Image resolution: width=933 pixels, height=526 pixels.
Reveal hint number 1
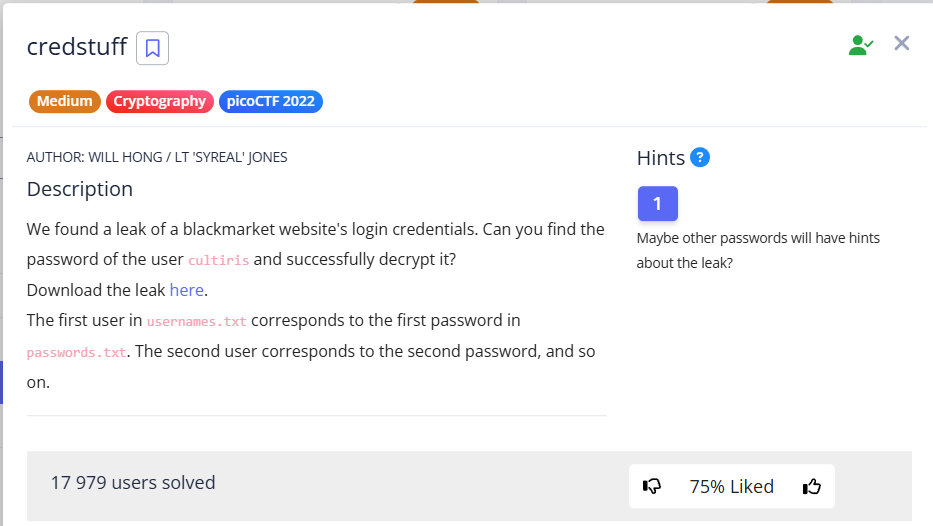pos(657,204)
